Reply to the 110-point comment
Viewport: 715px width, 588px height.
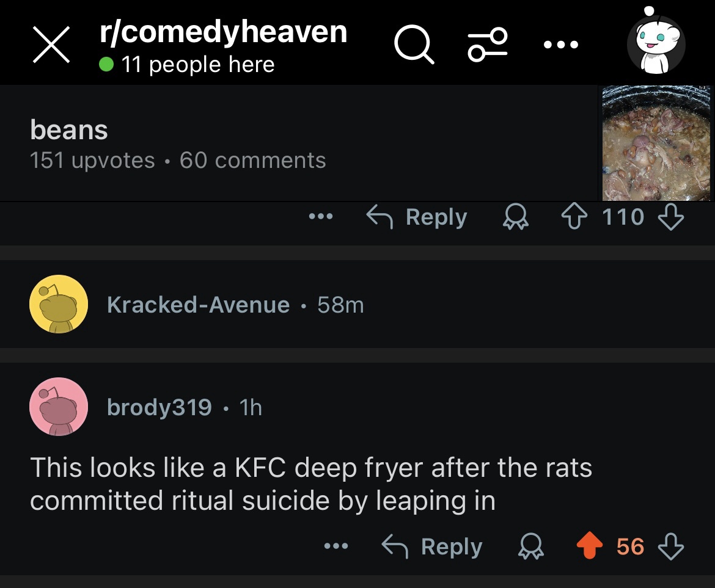[x=416, y=217]
